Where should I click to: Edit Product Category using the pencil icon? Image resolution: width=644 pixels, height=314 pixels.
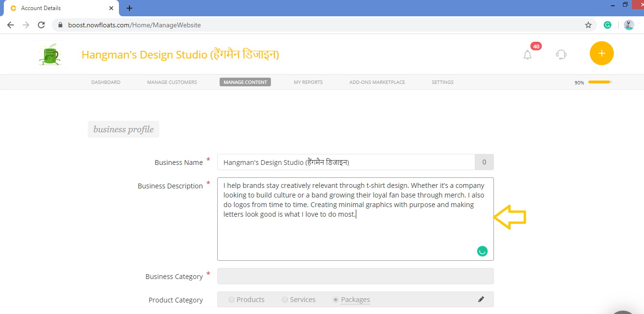click(x=481, y=299)
